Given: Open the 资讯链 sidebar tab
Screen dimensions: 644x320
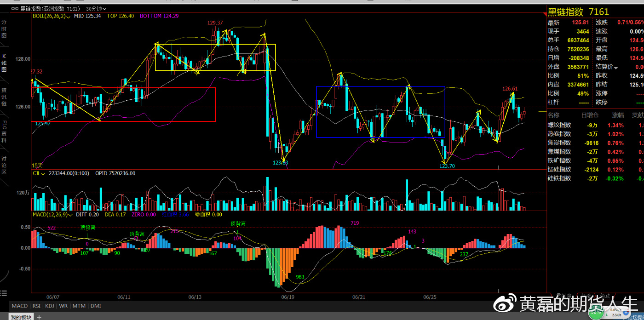Looking at the screenshot, I should (x=4, y=97).
